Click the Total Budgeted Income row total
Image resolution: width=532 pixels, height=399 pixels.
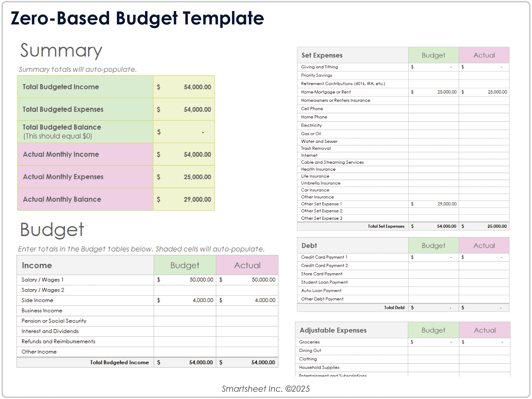coord(185,362)
